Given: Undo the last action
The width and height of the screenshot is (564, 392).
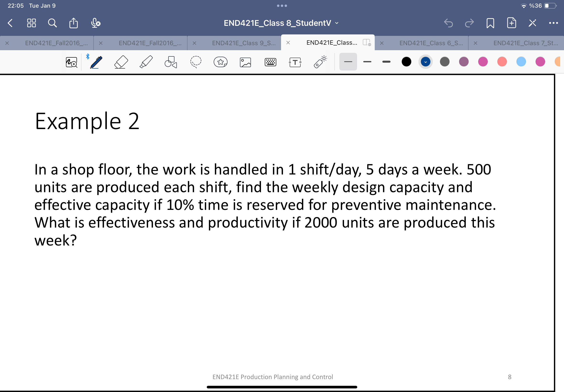Looking at the screenshot, I should point(449,23).
